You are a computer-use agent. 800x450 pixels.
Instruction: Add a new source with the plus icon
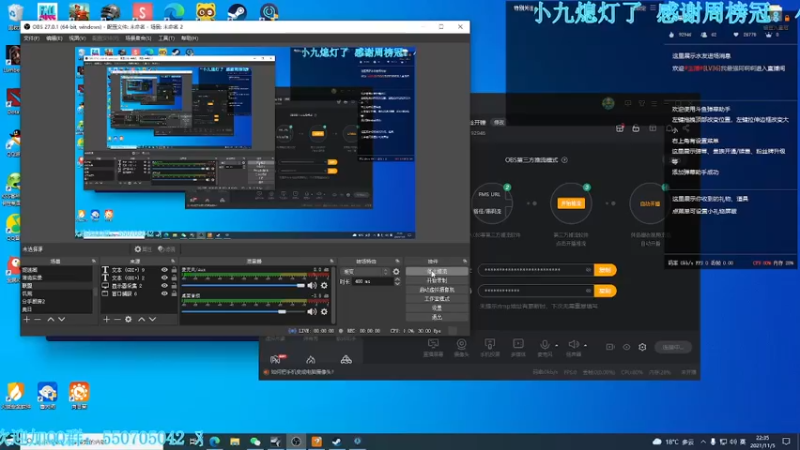tap(106, 319)
